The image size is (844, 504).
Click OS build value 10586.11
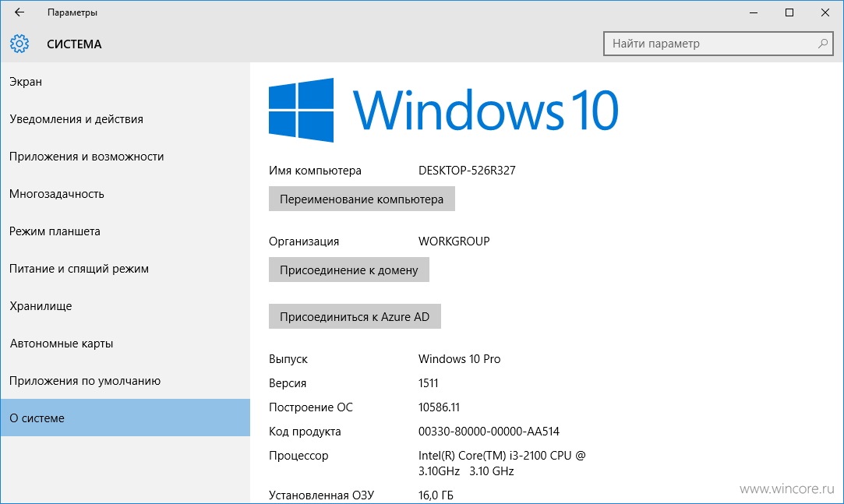439,407
